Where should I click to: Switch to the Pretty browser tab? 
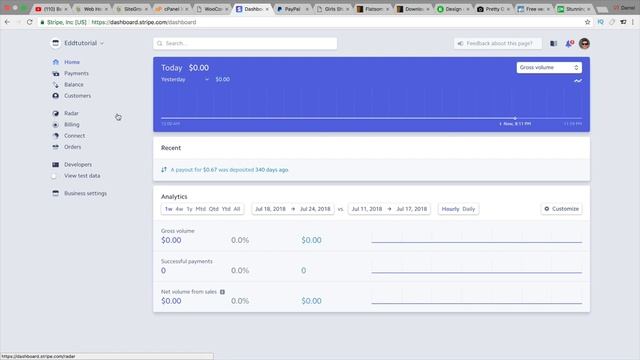(493, 9)
